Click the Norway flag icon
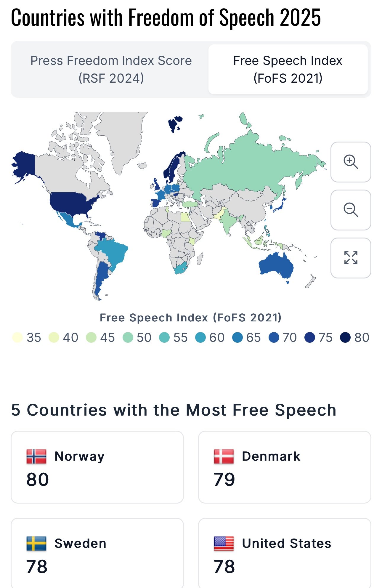382x588 pixels. (36, 456)
